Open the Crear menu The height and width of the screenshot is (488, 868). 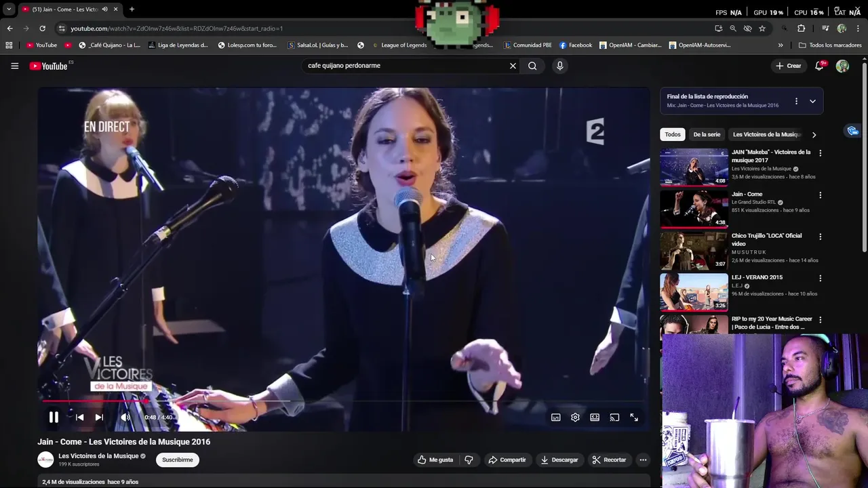tap(789, 66)
